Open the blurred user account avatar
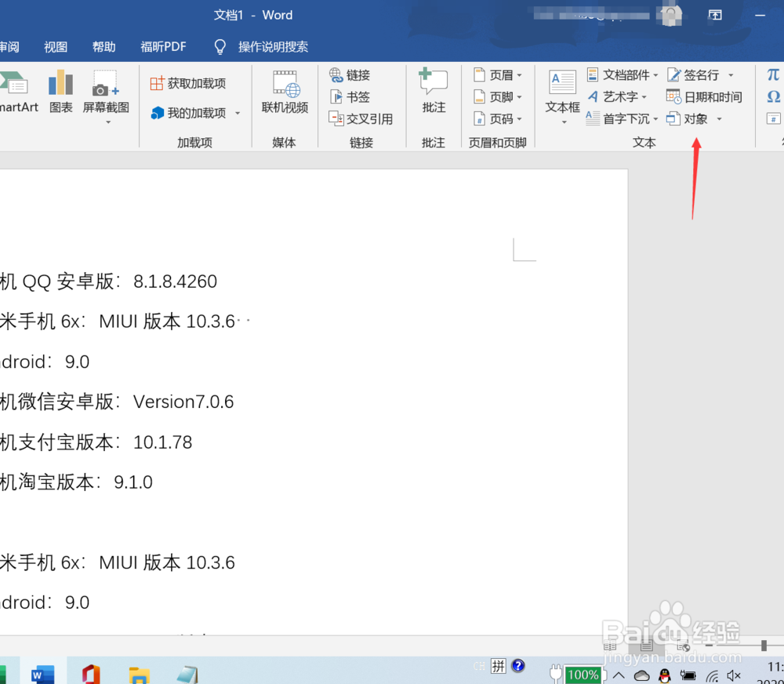Screen dimensions: 784x684 670,15
